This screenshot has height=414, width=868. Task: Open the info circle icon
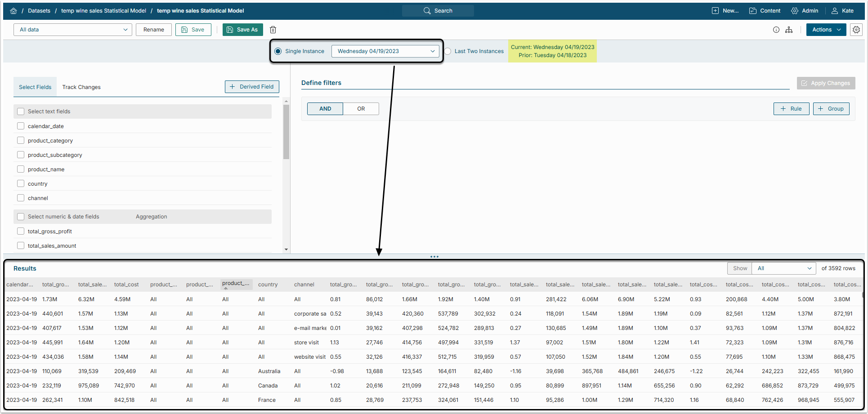tap(776, 30)
